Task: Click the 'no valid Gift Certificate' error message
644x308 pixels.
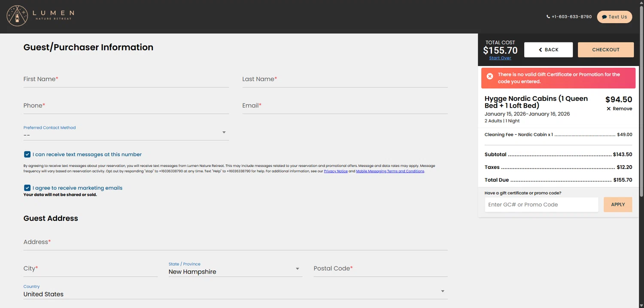Action: (x=559, y=78)
